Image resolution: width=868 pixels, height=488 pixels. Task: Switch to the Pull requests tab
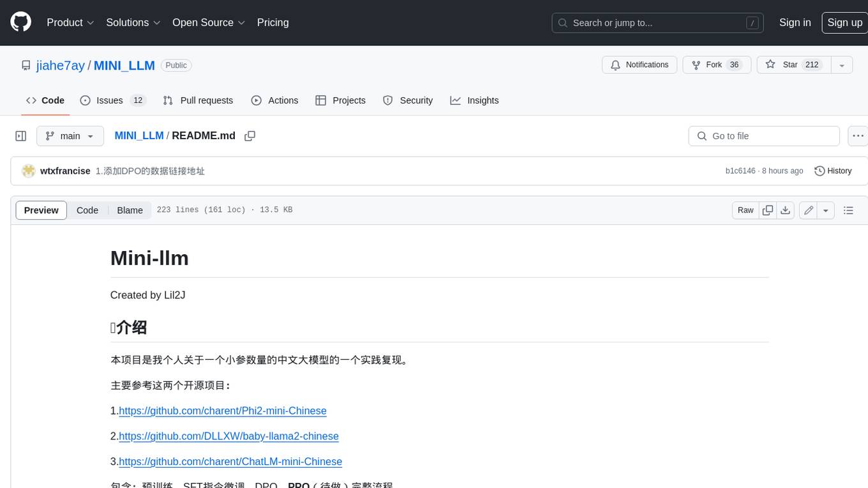198,100
